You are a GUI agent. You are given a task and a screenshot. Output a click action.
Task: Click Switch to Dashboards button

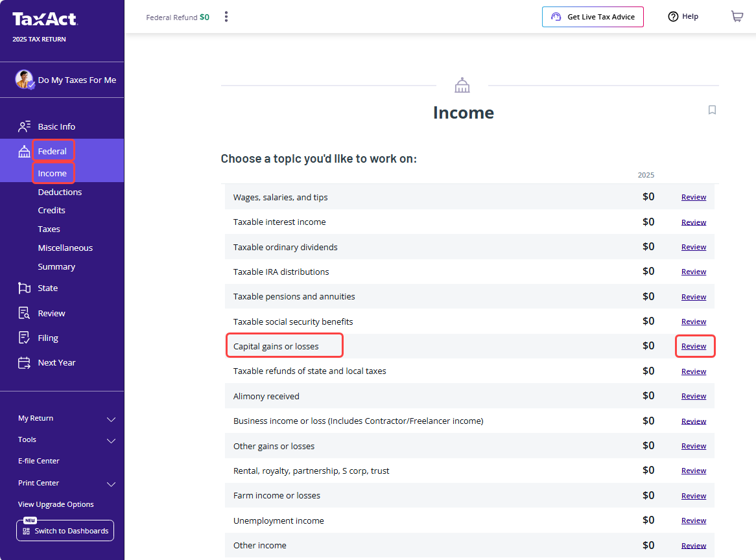(65, 531)
